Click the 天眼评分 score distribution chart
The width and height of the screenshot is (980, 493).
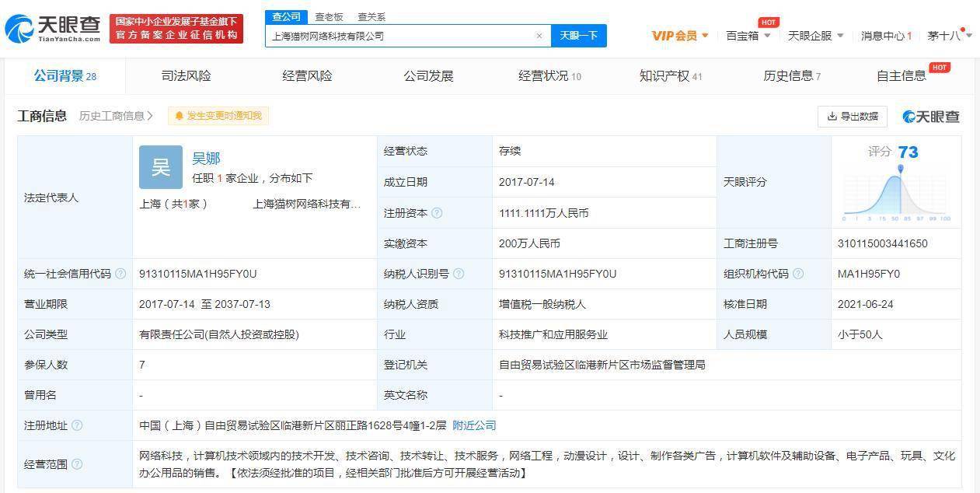coord(897,193)
